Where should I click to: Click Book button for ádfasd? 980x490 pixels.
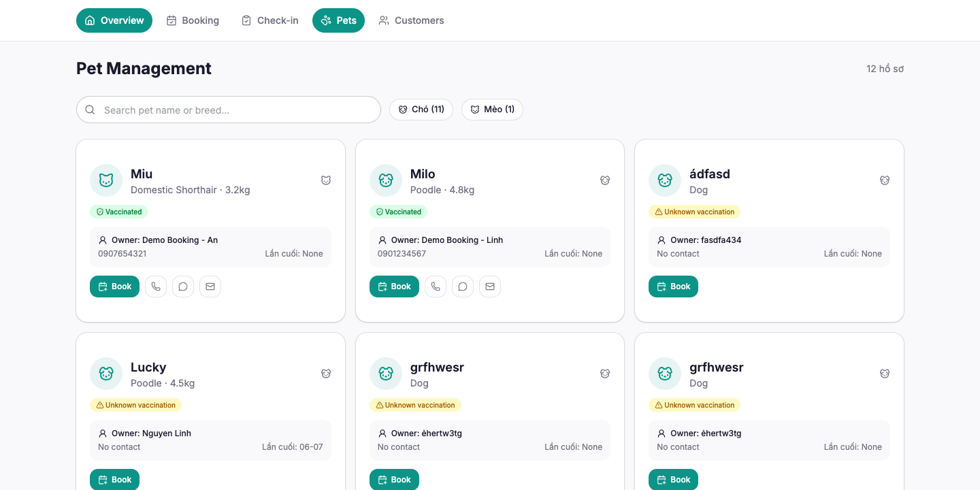click(673, 287)
